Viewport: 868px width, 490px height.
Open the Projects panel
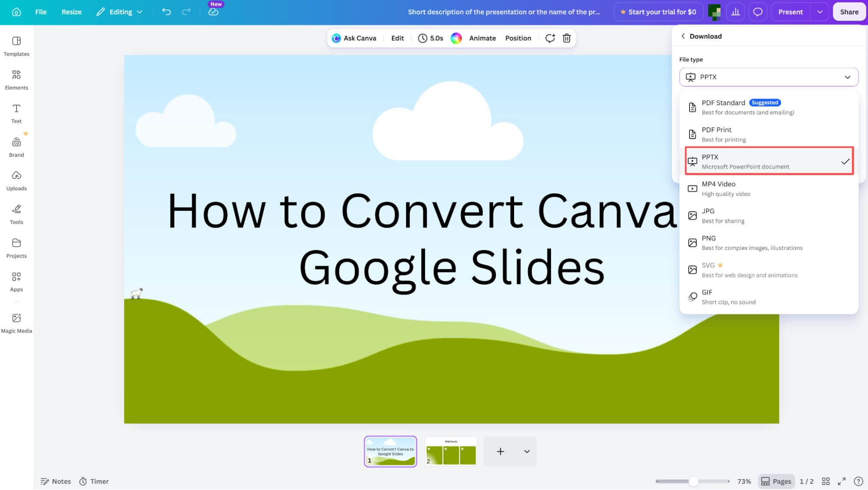click(17, 248)
